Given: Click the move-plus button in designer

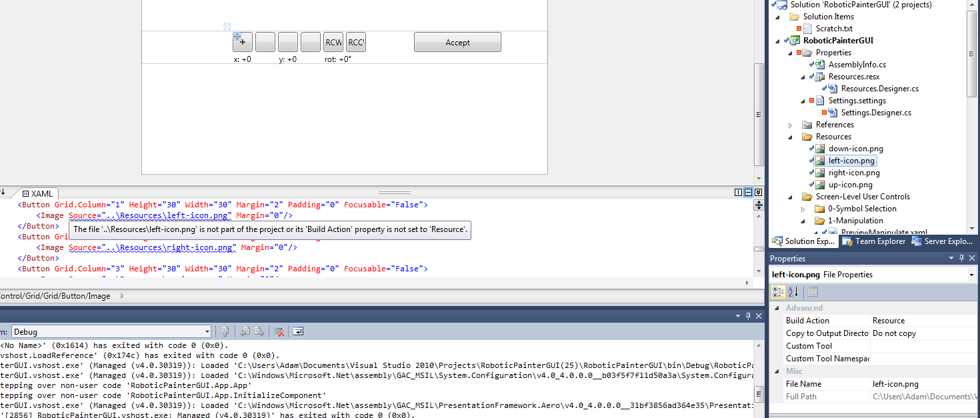Looking at the screenshot, I should 243,42.
